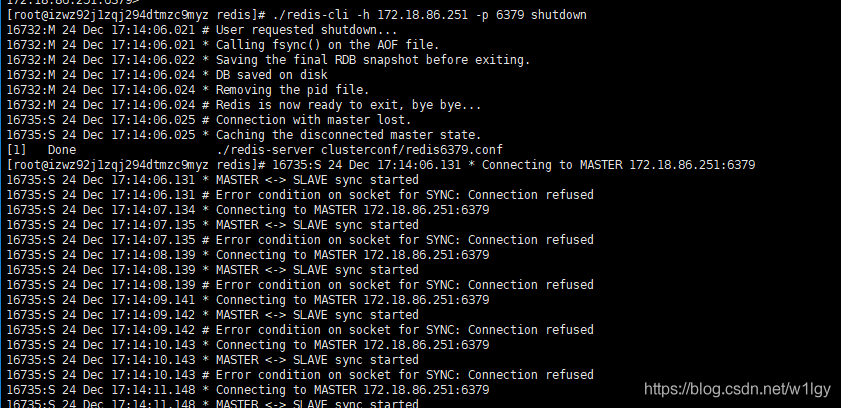Click the 17:14:07.135 'SLAVE sync started' line
This screenshot has width=841, height=408.
coord(212,225)
